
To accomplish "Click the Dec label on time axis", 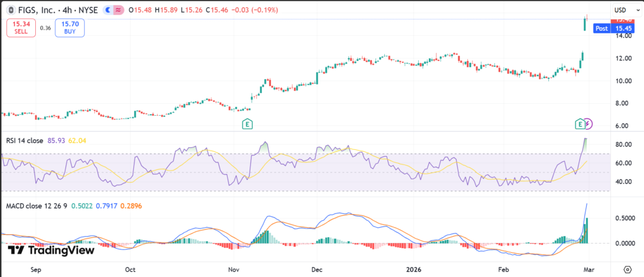I will tap(316, 268).
